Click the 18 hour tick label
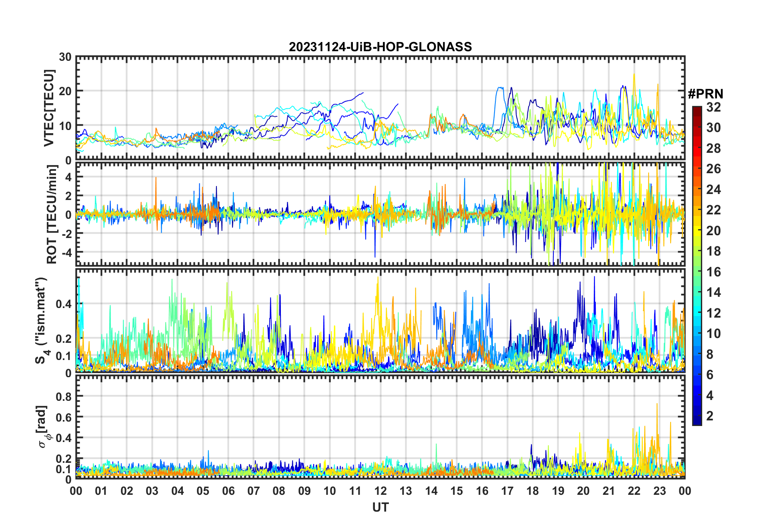This screenshot has width=761, height=532. pos(533,491)
